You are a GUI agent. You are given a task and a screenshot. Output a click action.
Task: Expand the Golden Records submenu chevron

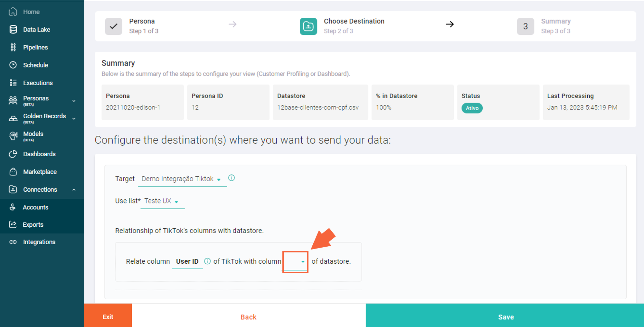(74, 119)
